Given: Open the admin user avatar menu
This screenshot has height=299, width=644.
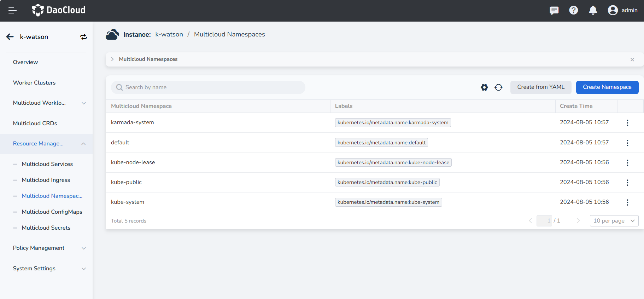Looking at the screenshot, I should click(613, 10).
